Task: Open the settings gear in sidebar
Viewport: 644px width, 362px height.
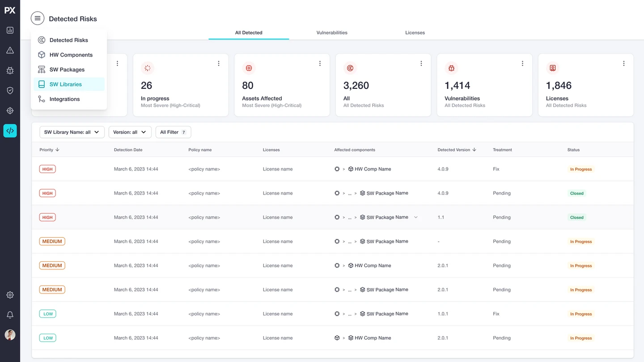Action: (x=10, y=295)
